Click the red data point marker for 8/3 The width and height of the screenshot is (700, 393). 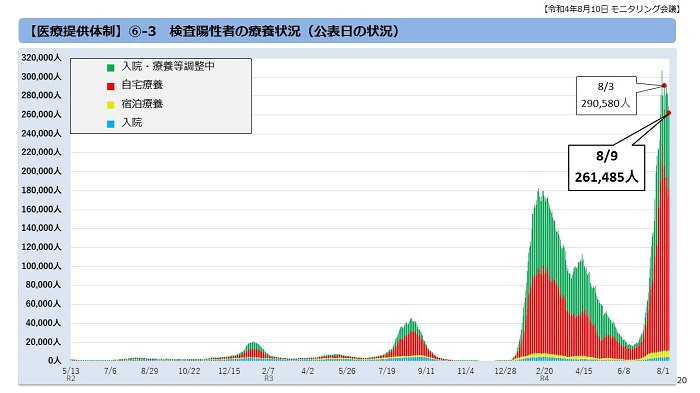[x=664, y=85]
